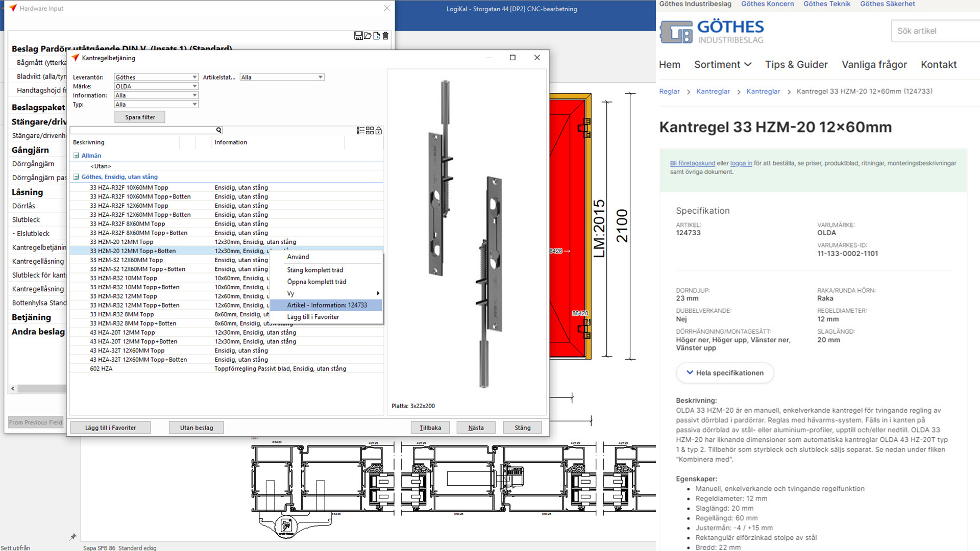Image resolution: width=980 pixels, height=551 pixels.
Task: Click the Stäng button in the dialog
Action: click(522, 428)
